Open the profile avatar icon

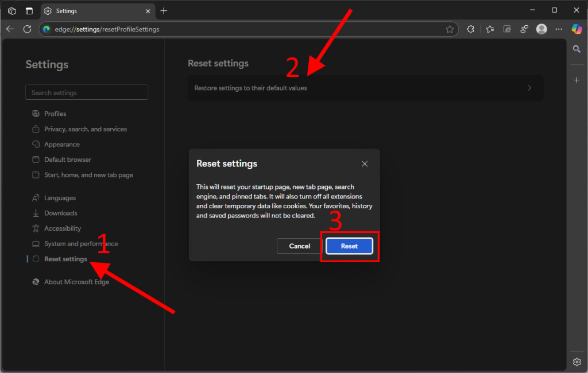pyautogui.click(x=541, y=29)
